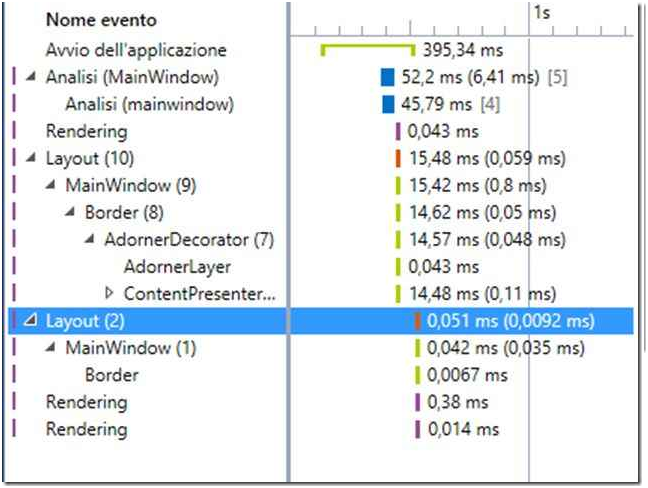Collapse the Analisi (MainWindow) node

click(31, 77)
